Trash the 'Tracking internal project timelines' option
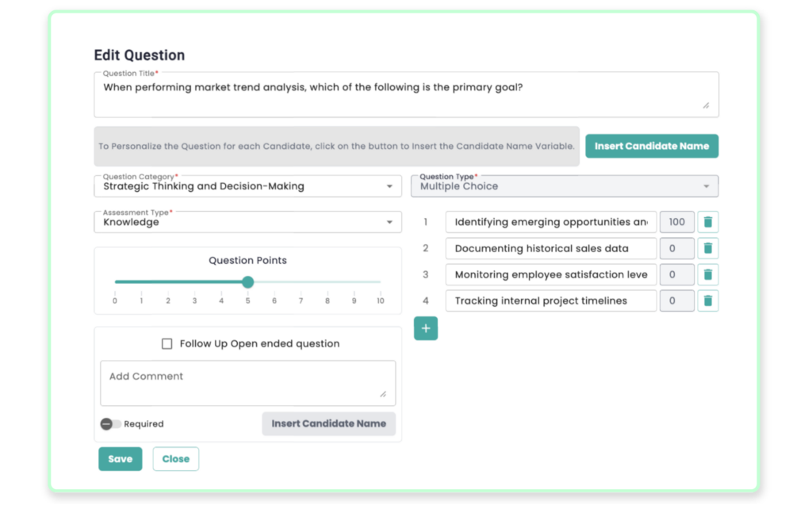Image resolution: width=812 pixels, height=509 pixels. [x=707, y=300]
